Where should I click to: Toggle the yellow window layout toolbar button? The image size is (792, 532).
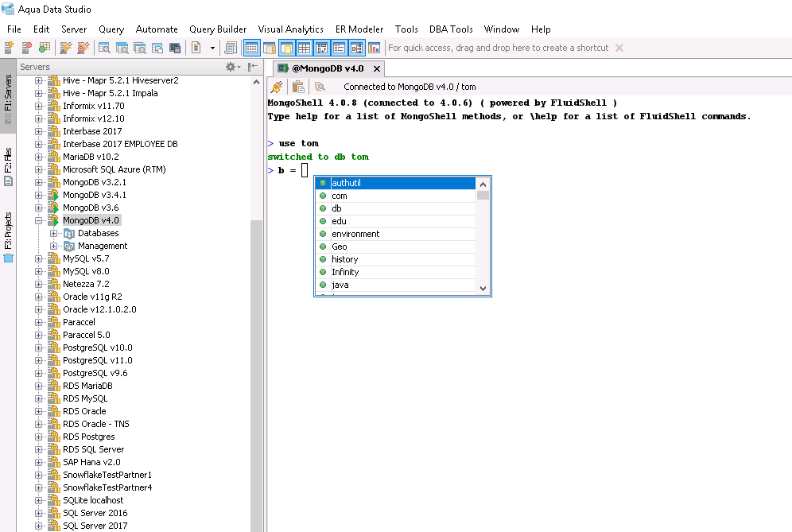pos(287,48)
